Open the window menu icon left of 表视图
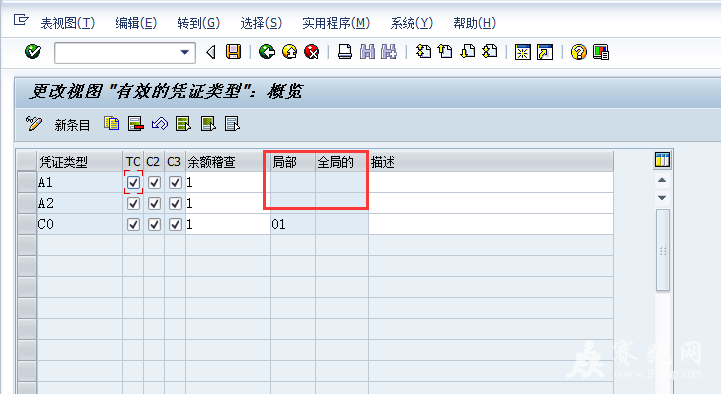This screenshot has width=721, height=394. (21, 20)
